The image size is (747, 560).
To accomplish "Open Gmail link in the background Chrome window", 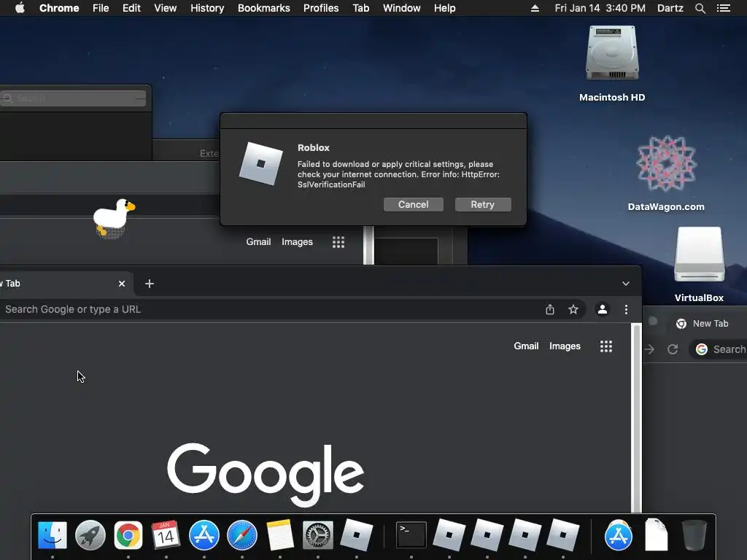I will (x=258, y=242).
